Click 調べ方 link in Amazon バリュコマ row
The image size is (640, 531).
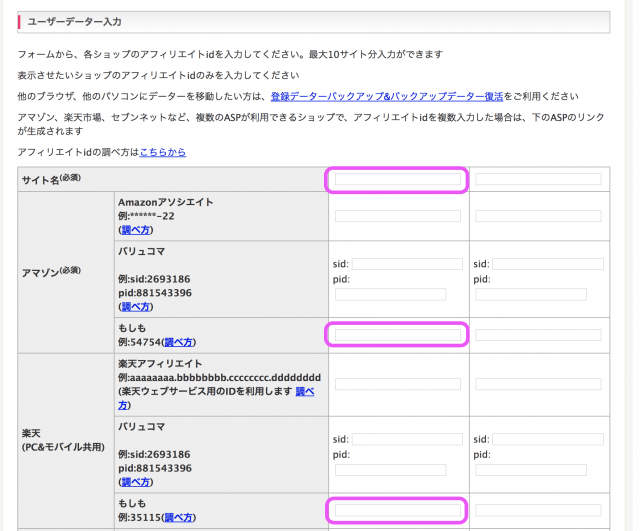point(136,307)
